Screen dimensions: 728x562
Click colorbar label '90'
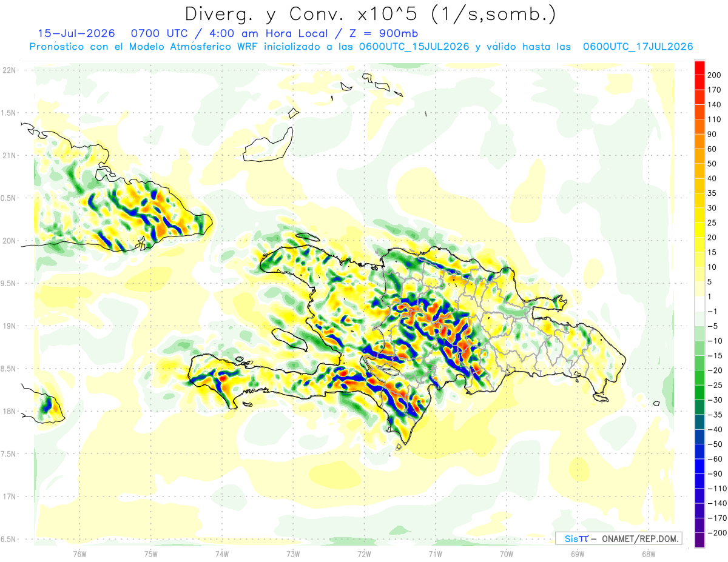pos(713,134)
